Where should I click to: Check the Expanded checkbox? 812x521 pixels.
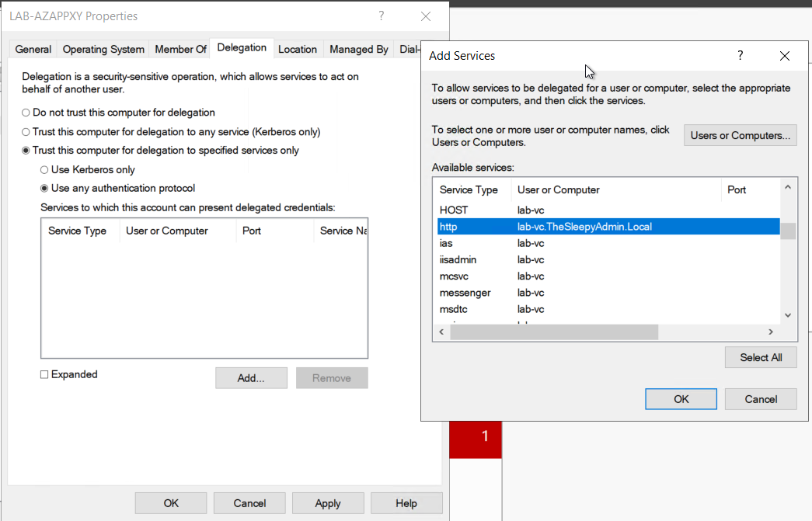[x=43, y=374]
